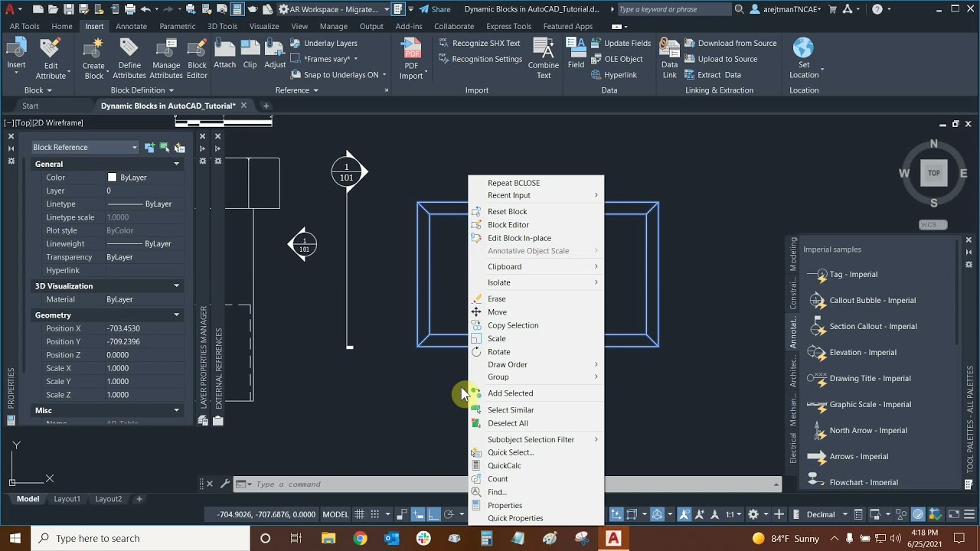Expand the Block Definition panel
The height and width of the screenshot is (551, 980).
tap(142, 90)
